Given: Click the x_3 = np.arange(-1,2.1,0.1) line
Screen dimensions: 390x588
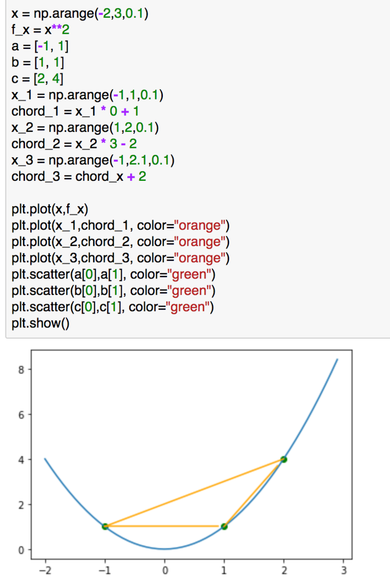Looking at the screenshot, I should tap(93, 159).
